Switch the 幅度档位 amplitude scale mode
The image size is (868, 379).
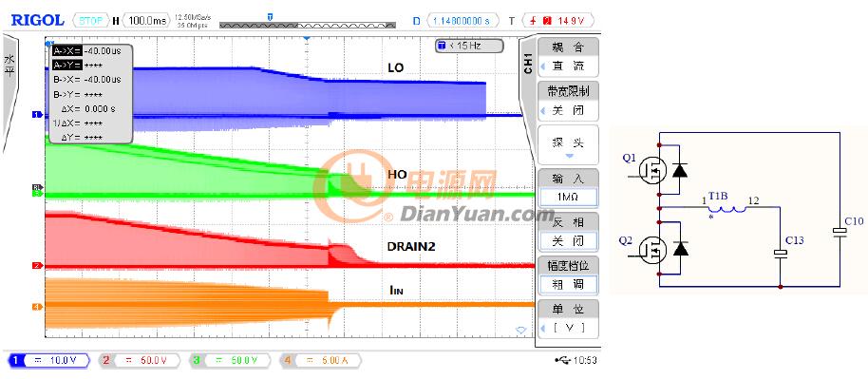[569, 275]
